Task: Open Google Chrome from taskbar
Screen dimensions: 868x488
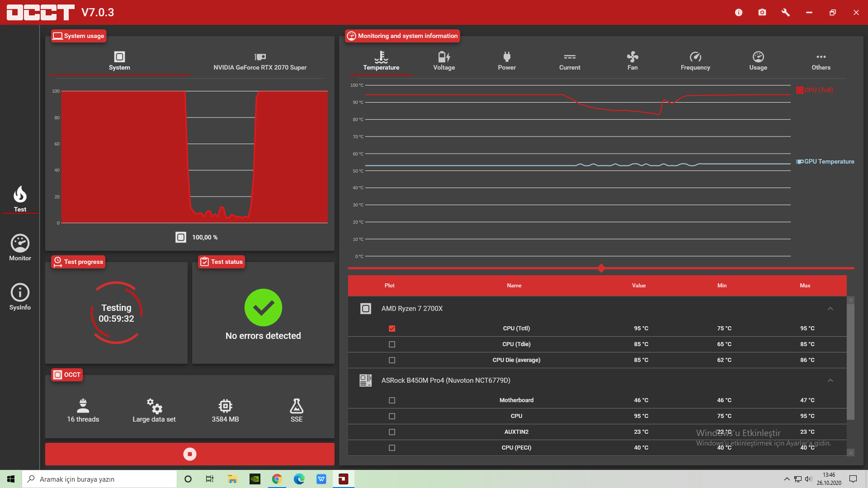Action: (x=277, y=479)
